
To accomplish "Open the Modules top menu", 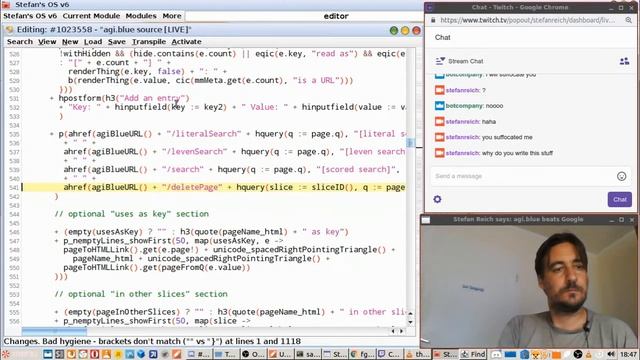I will 141,16.
